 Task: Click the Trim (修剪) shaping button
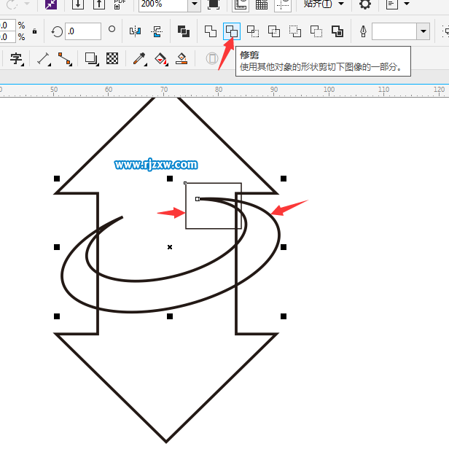232,31
